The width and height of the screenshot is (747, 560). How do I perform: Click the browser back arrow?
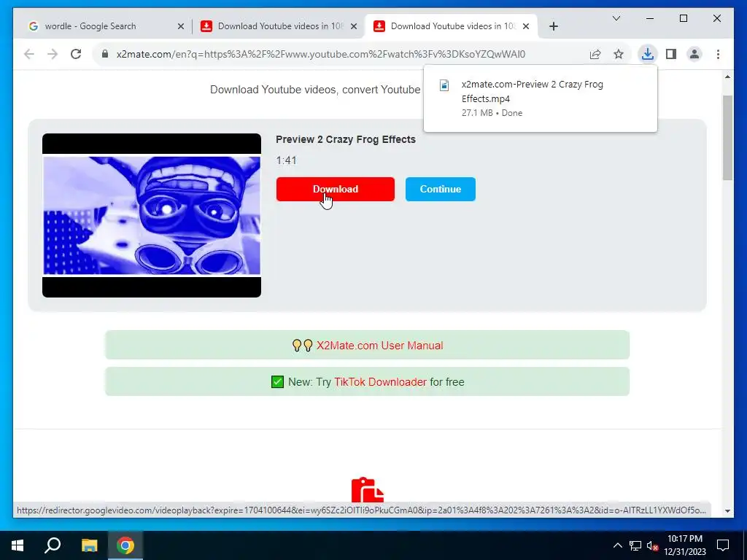(x=29, y=54)
